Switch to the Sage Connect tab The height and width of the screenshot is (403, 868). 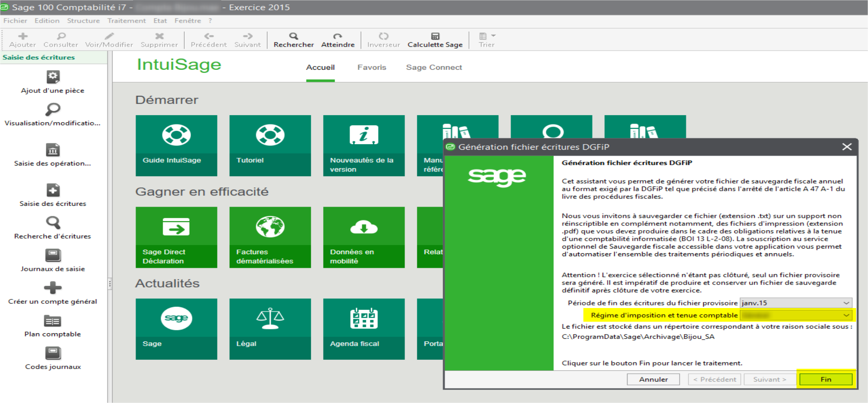pyautogui.click(x=434, y=67)
